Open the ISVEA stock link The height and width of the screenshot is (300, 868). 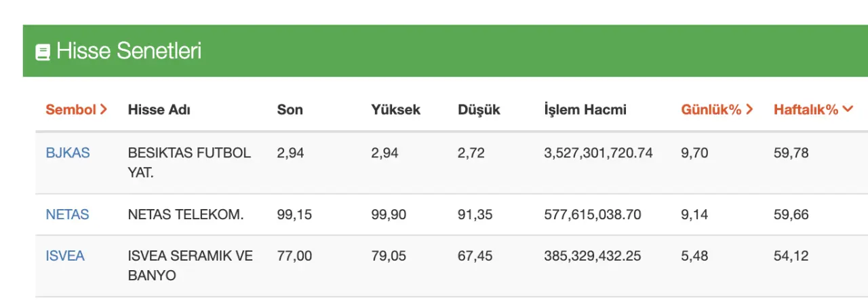65,256
